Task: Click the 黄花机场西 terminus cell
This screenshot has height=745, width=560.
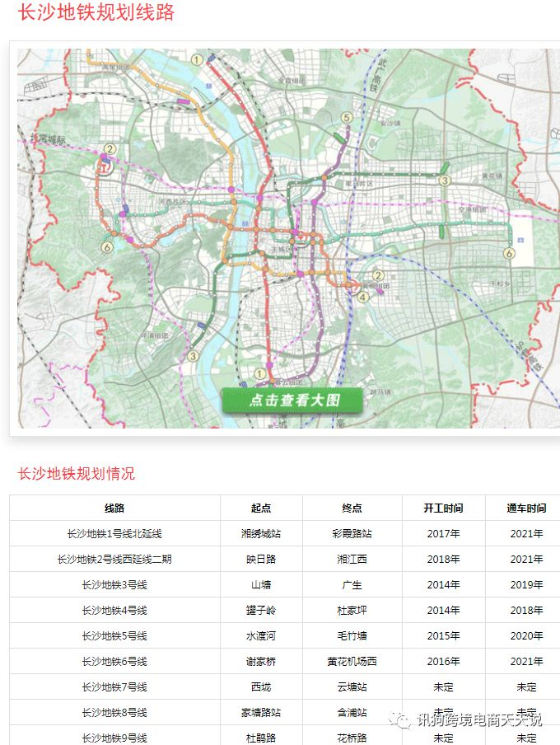Action: point(352,662)
